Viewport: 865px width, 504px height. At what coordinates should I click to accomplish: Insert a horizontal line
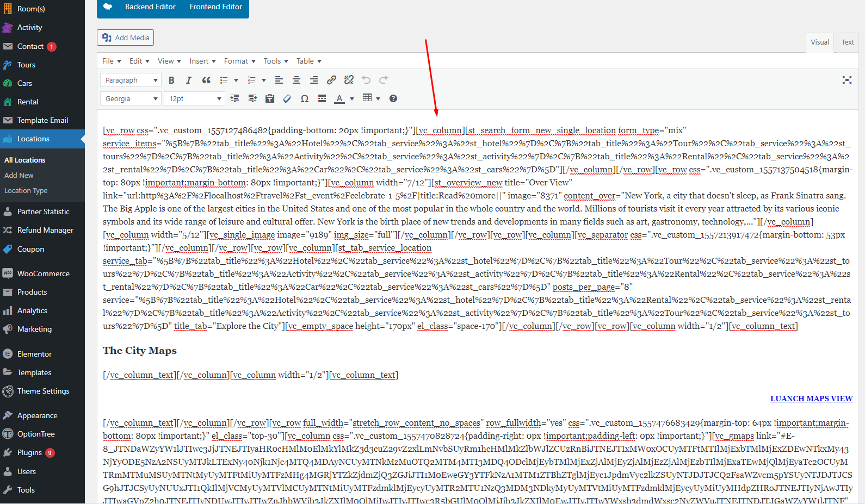pos(322,99)
